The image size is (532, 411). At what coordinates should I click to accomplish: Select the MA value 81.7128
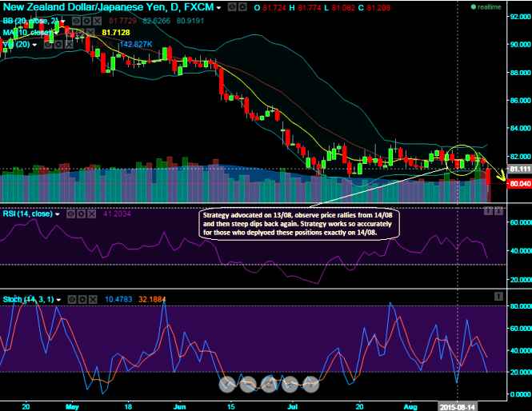[x=116, y=33]
